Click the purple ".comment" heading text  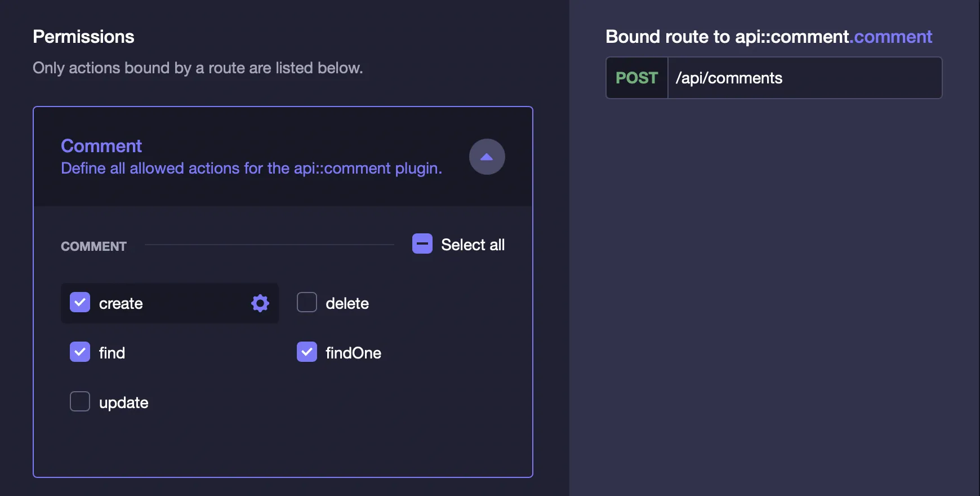click(x=891, y=37)
